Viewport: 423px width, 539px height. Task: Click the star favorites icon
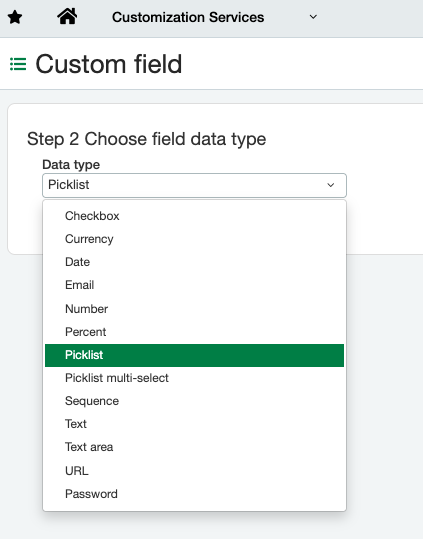point(15,17)
